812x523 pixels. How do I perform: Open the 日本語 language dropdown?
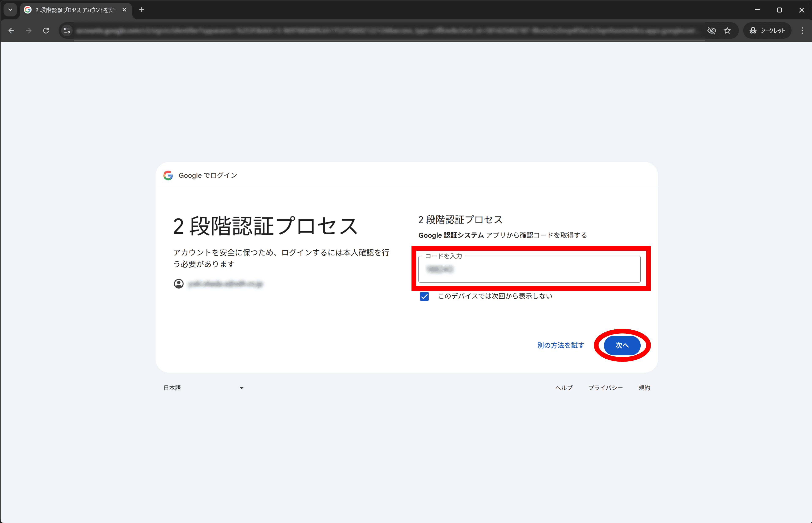pos(204,388)
